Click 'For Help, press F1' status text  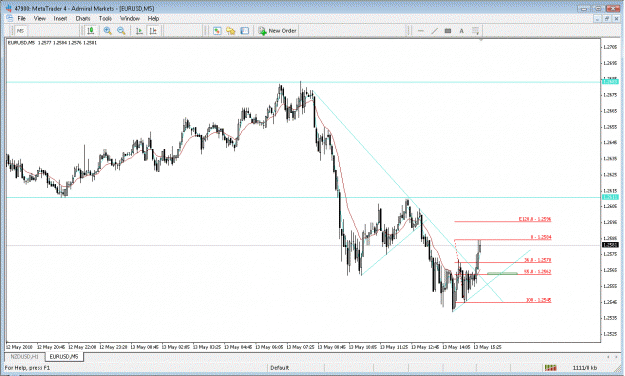coord(28,368)
